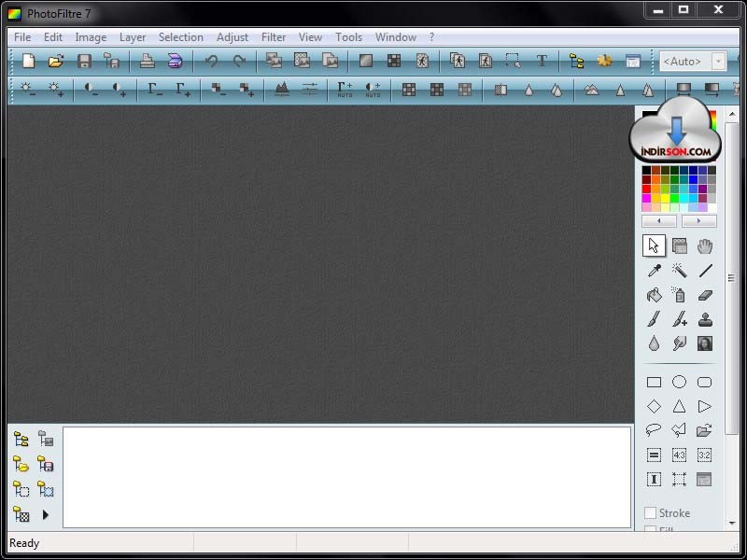Add text with the T toolbar icon

542,61
